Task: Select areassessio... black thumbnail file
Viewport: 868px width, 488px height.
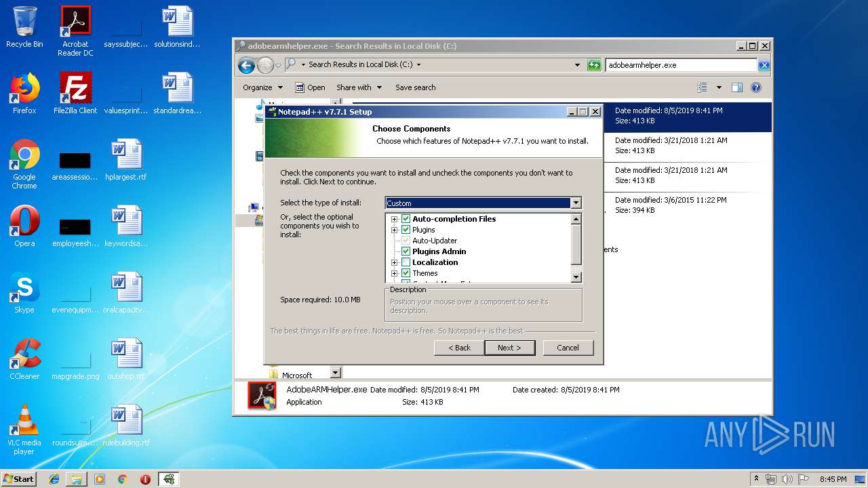Action: (x=75, y=165)
